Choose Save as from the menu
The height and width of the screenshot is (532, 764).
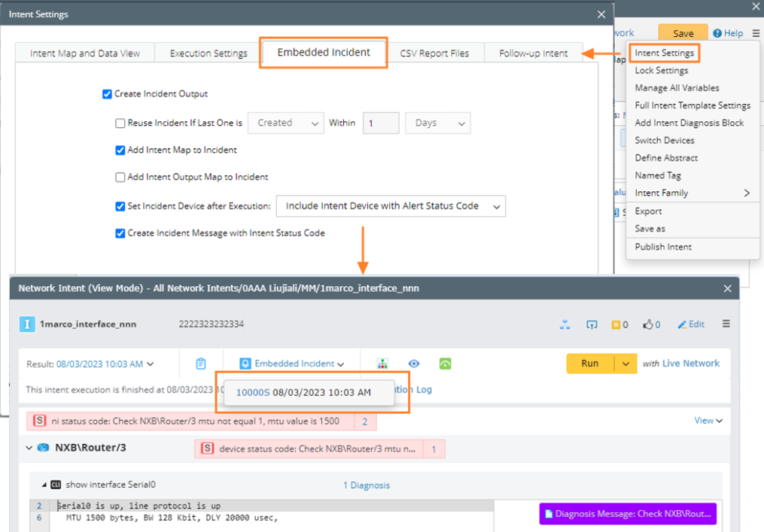click(650, 229)
